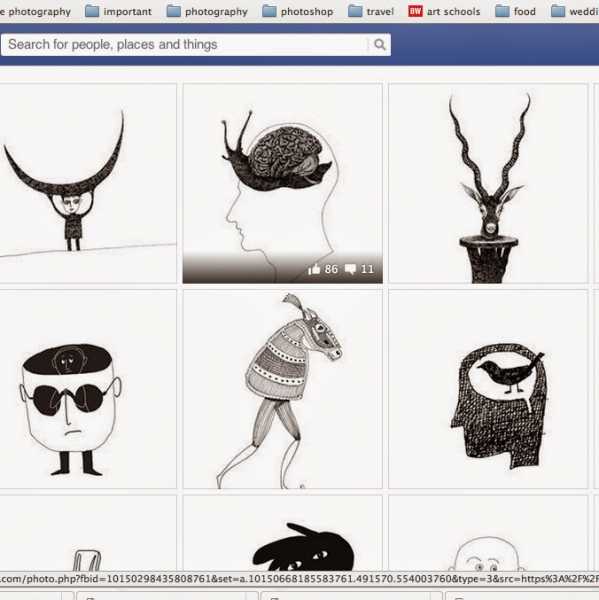Open the figure holding crescent horns drawing
This screenshot has height=600, width=599.
pyautogui.click(x=88, y=183)
